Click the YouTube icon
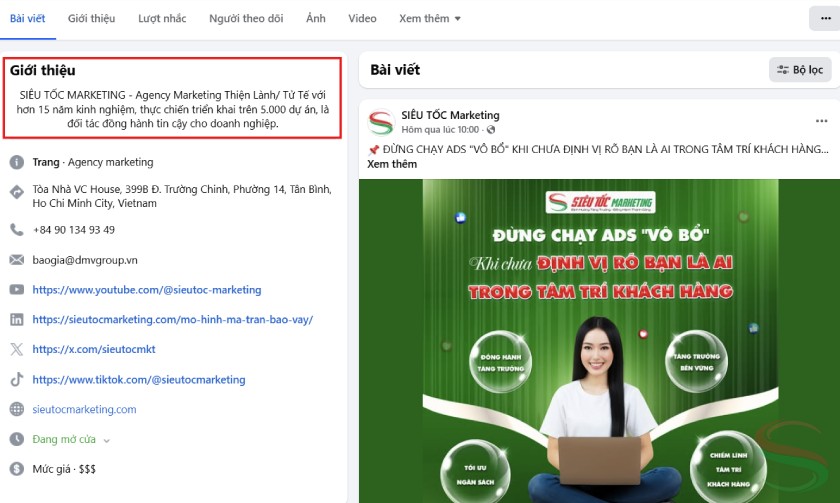 (17, 290)
